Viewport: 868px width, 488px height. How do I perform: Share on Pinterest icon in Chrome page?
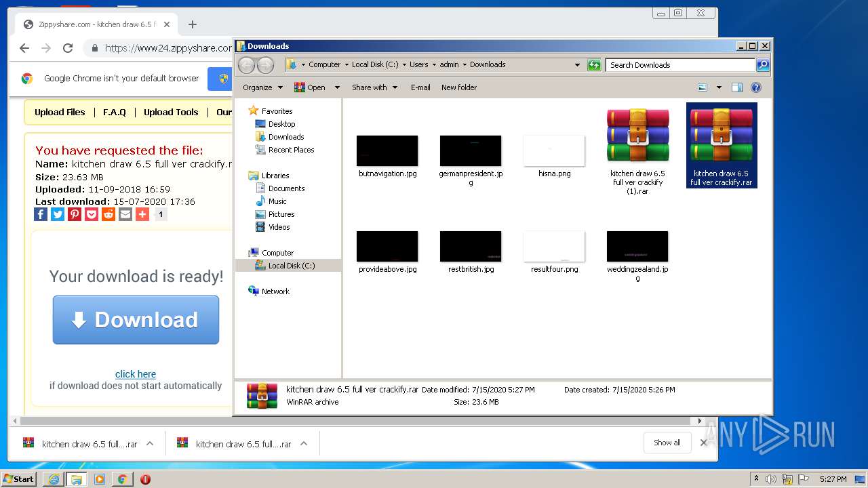point(75,214)
